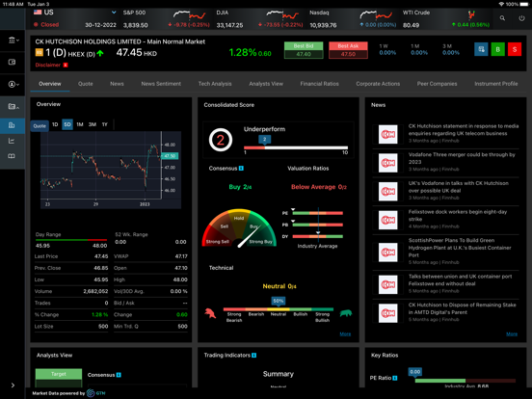Tap the Disclaimer info icon

(x=66, y=65)
